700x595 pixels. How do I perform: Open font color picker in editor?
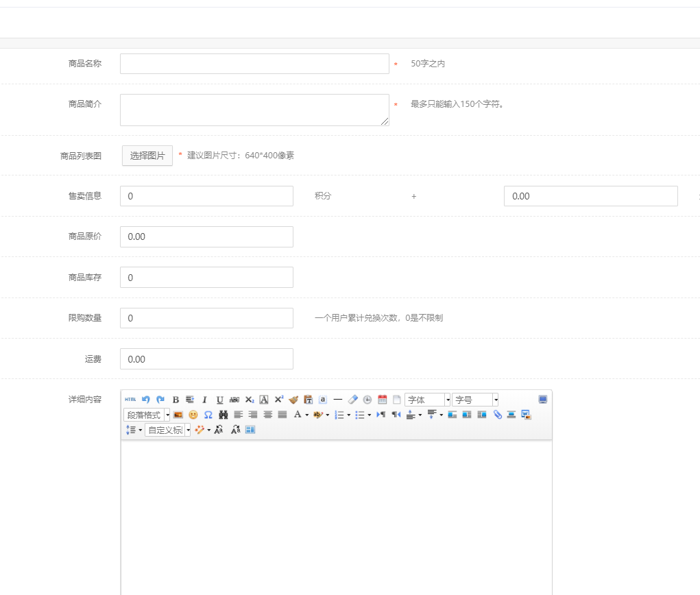298,415
